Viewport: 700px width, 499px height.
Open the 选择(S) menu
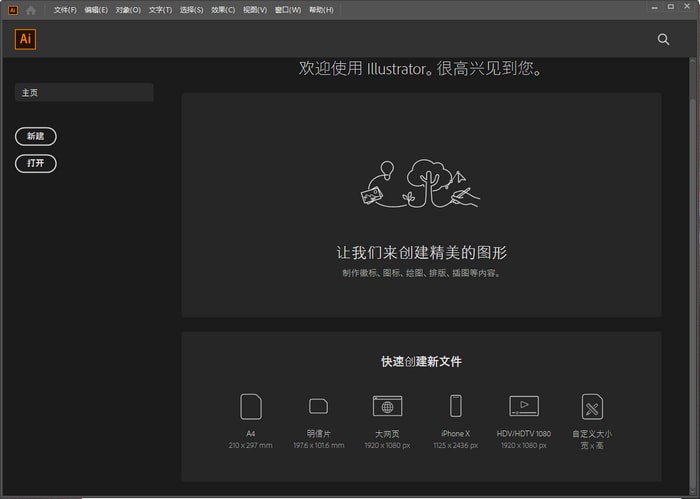tap(192, 10)
